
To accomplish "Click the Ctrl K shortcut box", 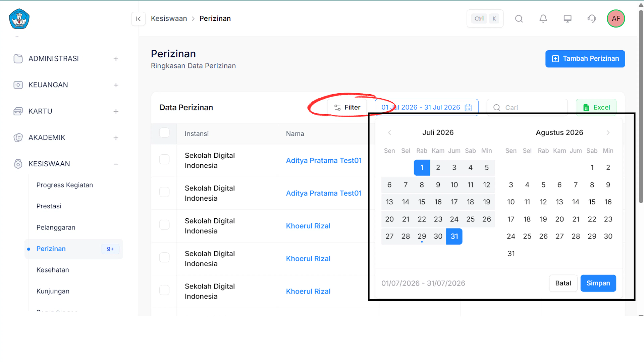I will click(485, 19).
